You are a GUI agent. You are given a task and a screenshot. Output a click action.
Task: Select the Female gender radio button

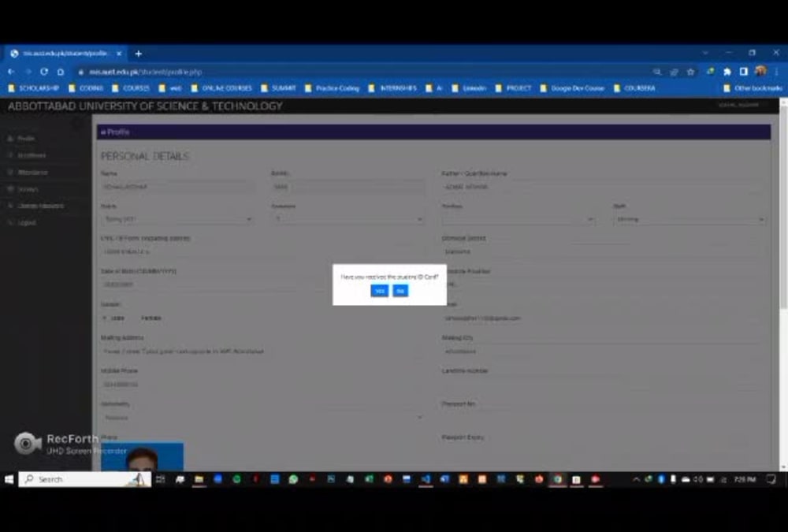[136, 318]
